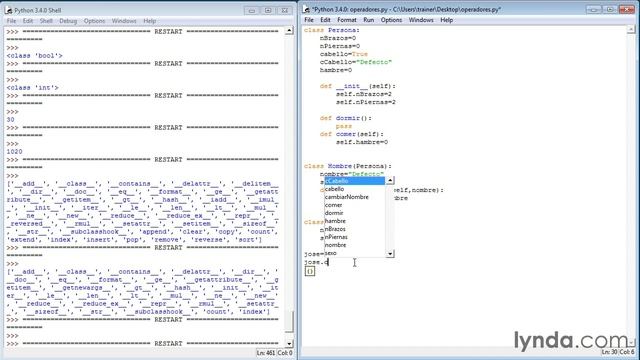Click the def comer(self) line
This screenshot has height=360, width=640.
351,134
